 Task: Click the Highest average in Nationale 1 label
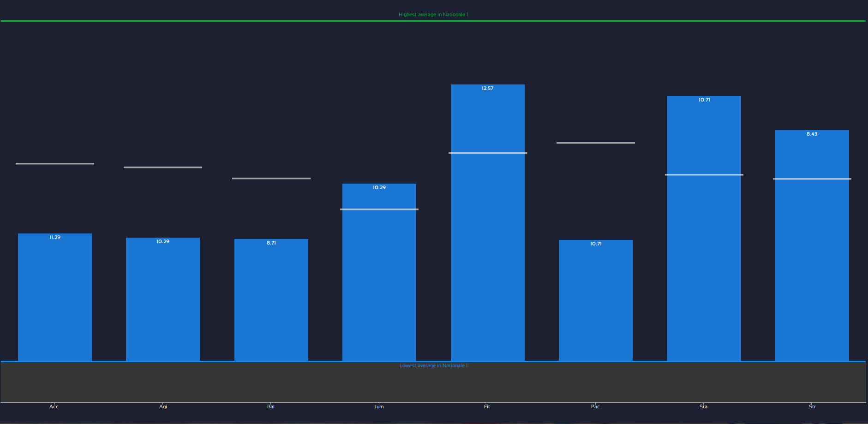click(x=433, y=14)
